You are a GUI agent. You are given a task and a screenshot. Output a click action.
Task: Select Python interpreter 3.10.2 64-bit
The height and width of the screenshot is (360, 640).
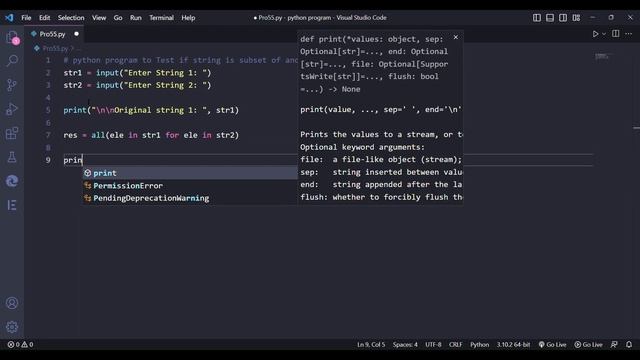[513, 344]
